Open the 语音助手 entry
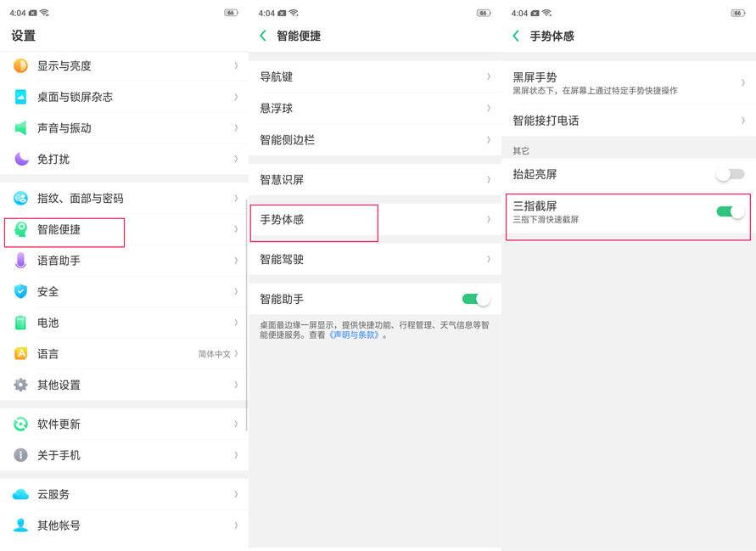Screen dimensions: 756x551 point(124,261)
